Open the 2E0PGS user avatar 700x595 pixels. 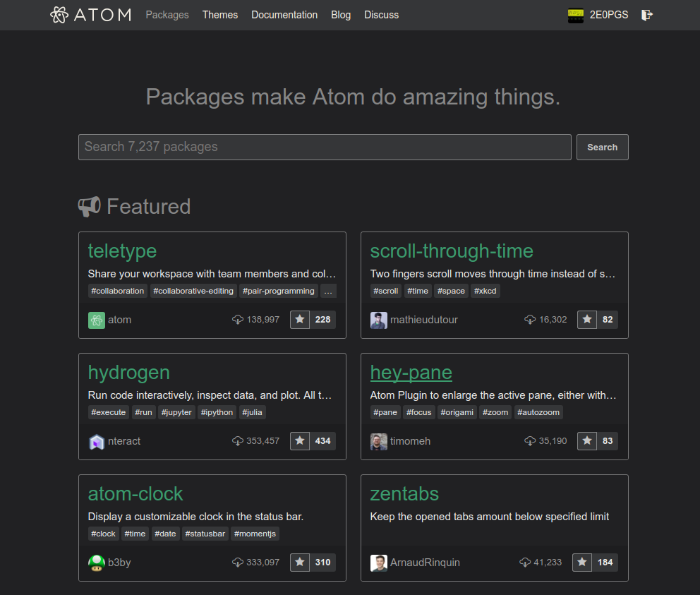575,16
